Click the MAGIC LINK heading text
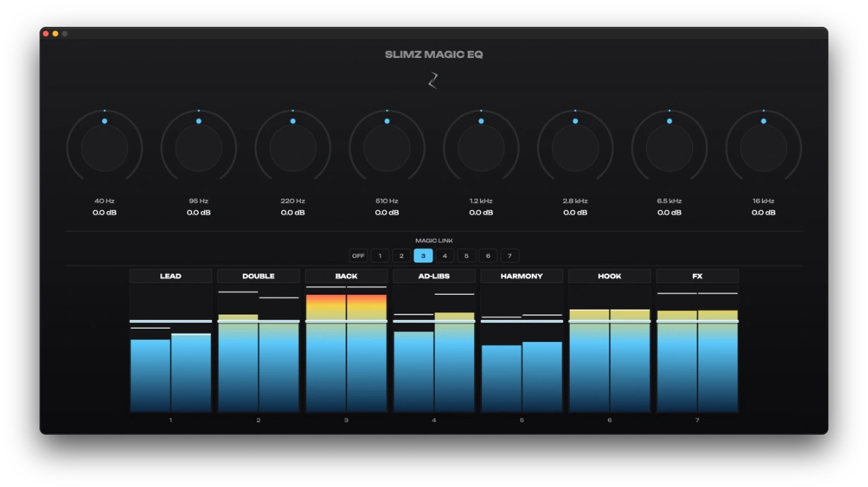Screen dimensions: 868x487 tap(434, 241)
